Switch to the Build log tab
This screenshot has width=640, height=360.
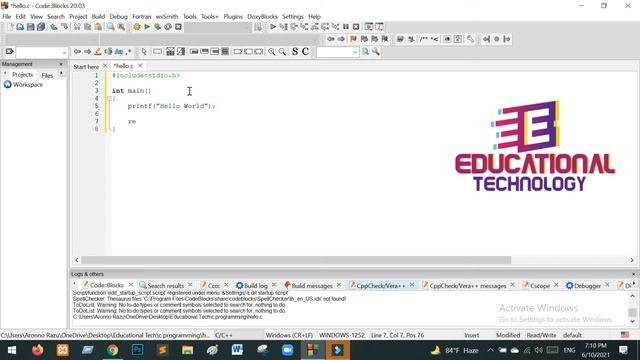(x=256, y=286)
